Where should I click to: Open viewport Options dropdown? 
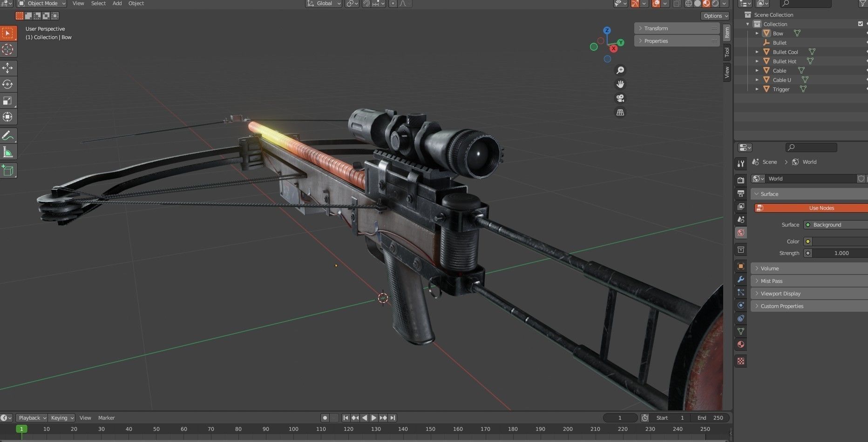pyautogui.click(x=715, y=16)
